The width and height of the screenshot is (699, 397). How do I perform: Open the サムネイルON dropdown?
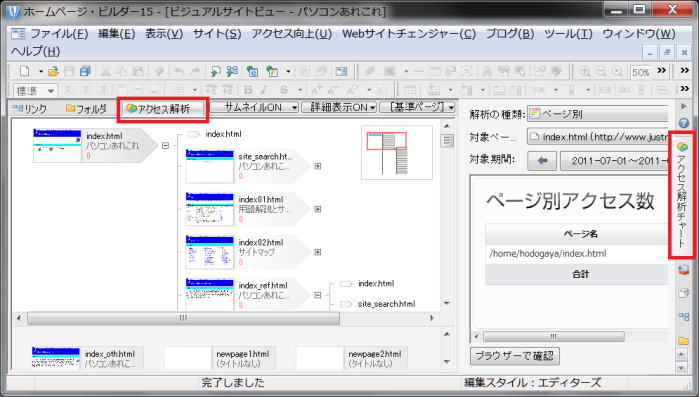(254, 107)
